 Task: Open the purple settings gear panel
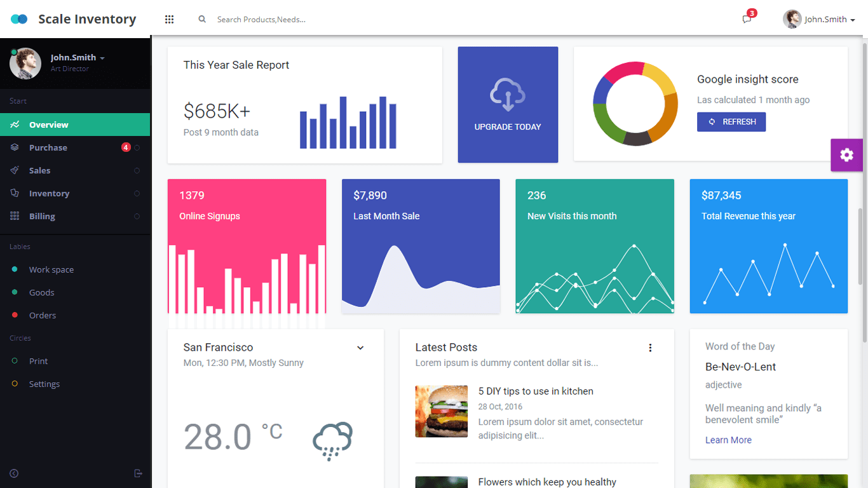(846, 155)
